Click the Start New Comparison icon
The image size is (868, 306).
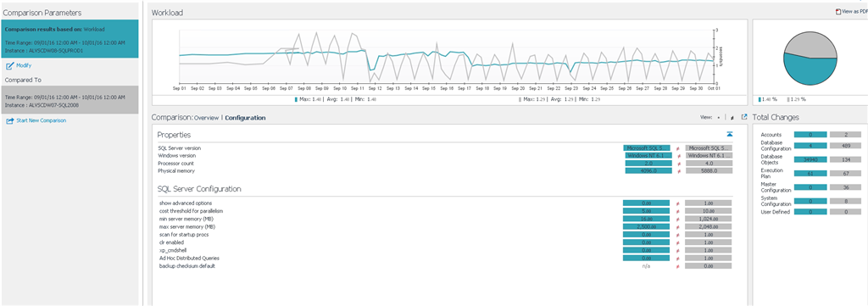pos(9,120)
